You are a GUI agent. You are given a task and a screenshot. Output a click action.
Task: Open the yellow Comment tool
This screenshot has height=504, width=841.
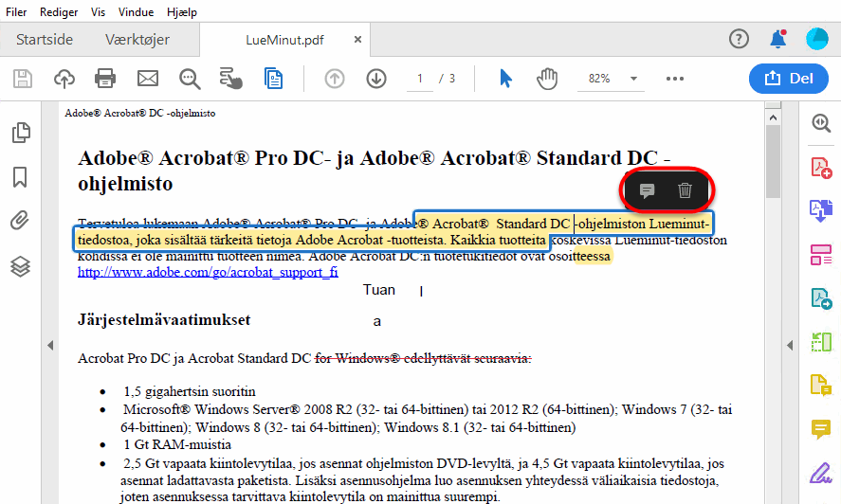pos(821,429)
